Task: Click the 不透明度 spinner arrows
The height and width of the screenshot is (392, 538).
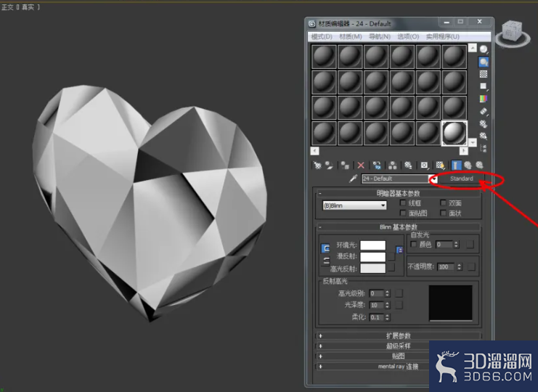Action: click(x=460, y=266)
